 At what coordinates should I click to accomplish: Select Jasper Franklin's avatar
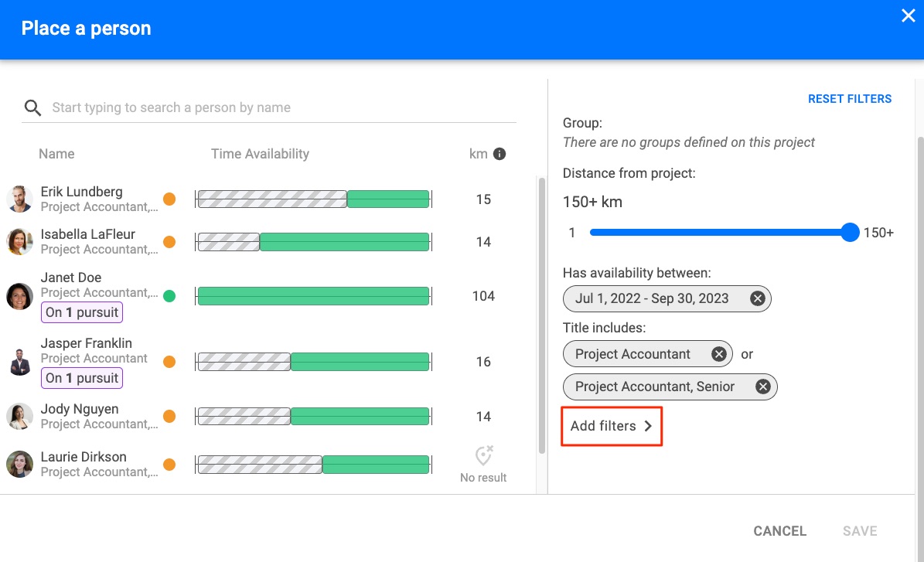point(19,362)
